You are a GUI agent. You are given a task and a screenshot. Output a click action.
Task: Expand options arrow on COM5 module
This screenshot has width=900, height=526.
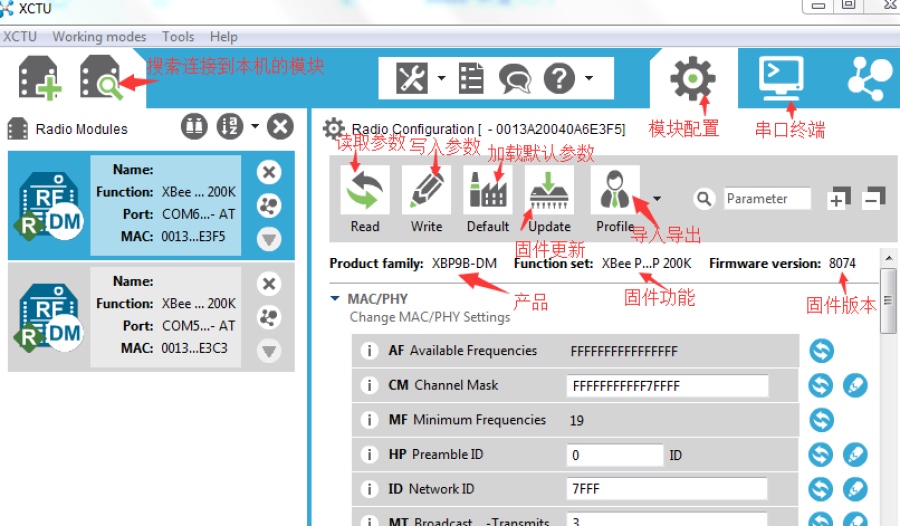(x=269, y=351)
